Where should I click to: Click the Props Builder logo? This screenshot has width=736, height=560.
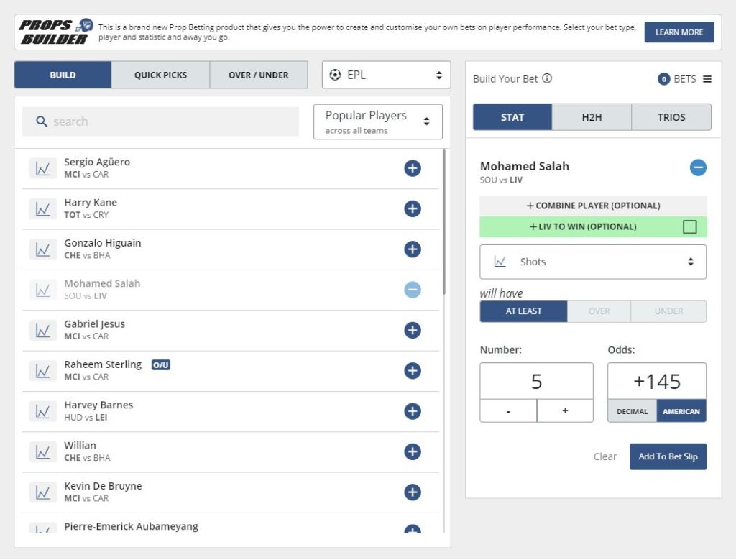(x=56, y=32)
